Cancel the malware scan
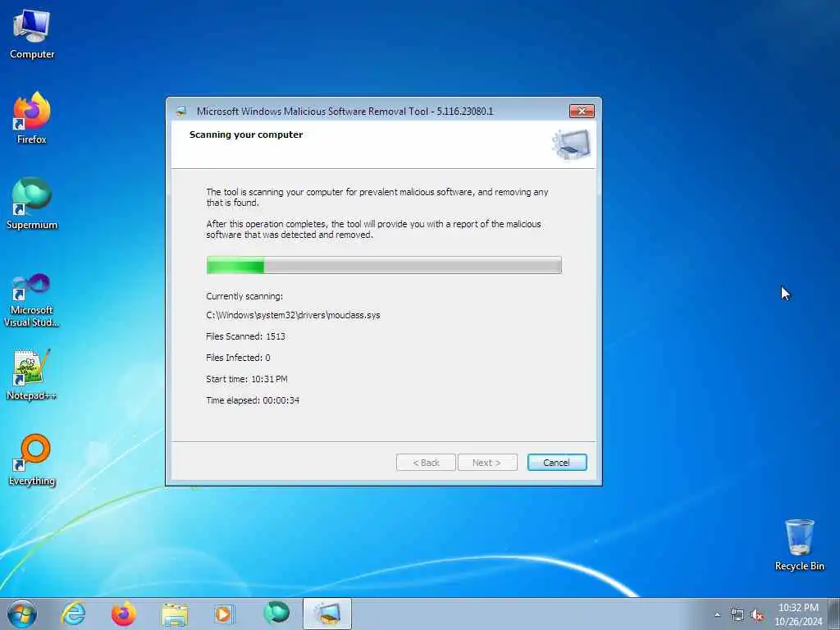This screenshot has height=630, width=840. (557, 463)
